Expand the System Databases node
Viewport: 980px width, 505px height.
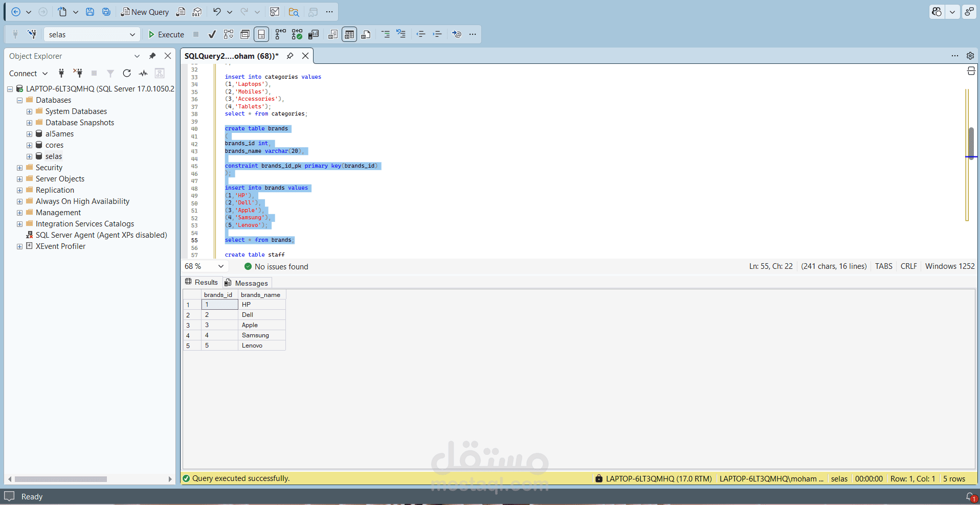tap(29, 111)
